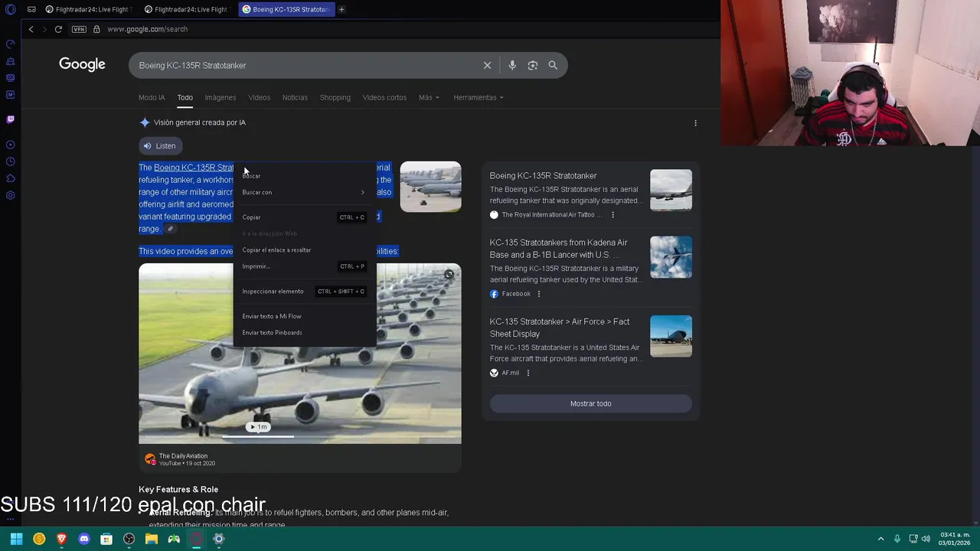
Task: Open the striped GX Mods sidebar icon
Action: point(10,78)
